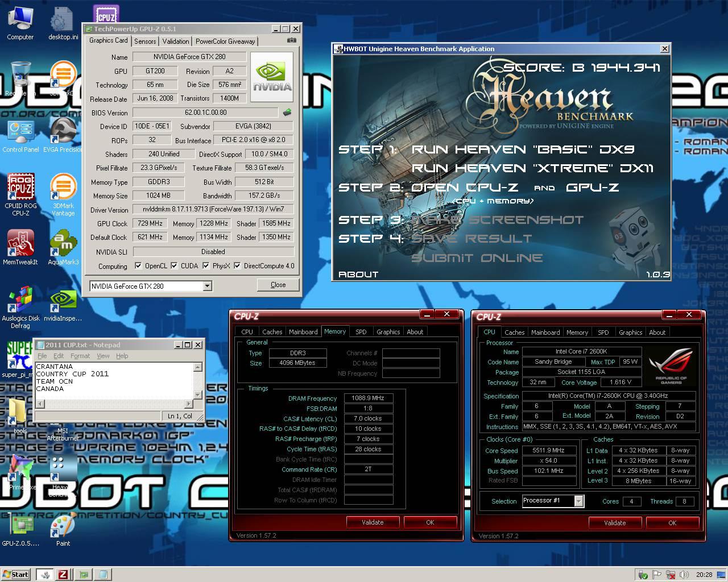Click inside the Notepad text area
The image size is (728, 582).
coord(114,381)
